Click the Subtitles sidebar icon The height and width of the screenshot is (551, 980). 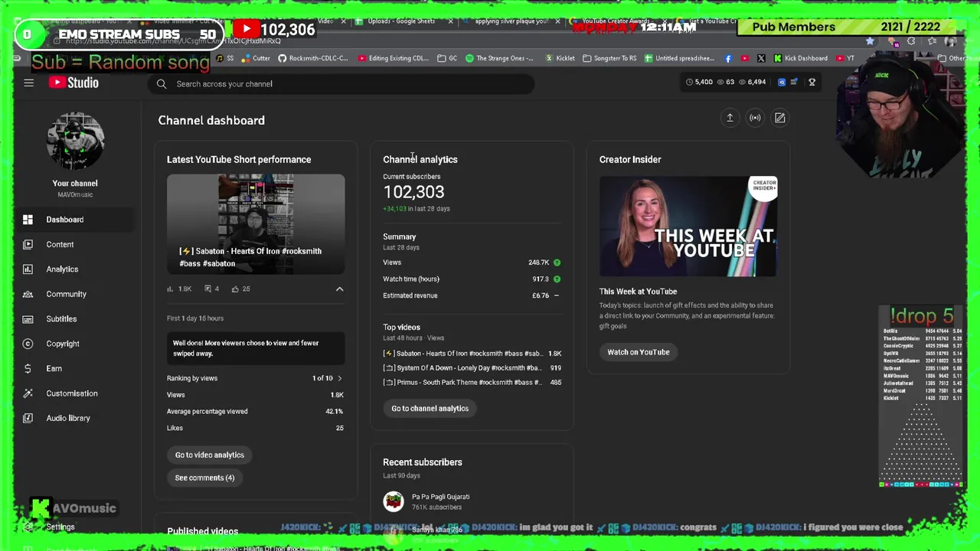(x=28, y=318)
